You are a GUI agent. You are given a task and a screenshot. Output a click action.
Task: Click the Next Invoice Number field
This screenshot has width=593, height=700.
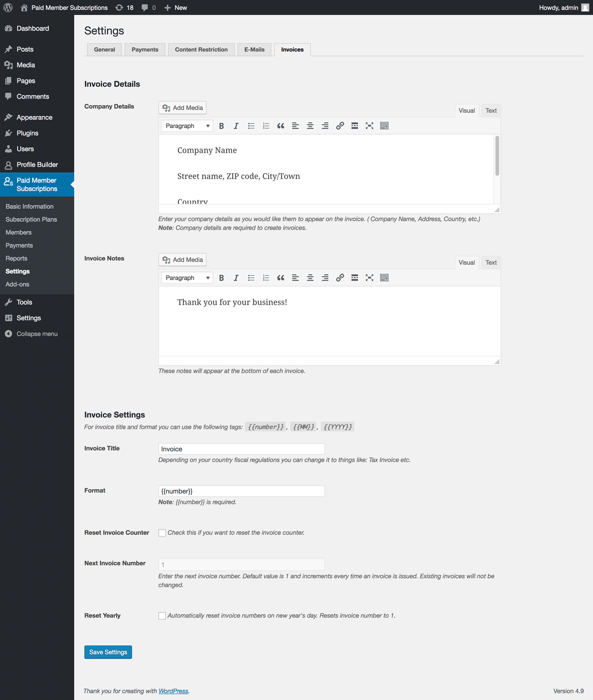coord(242,564)
